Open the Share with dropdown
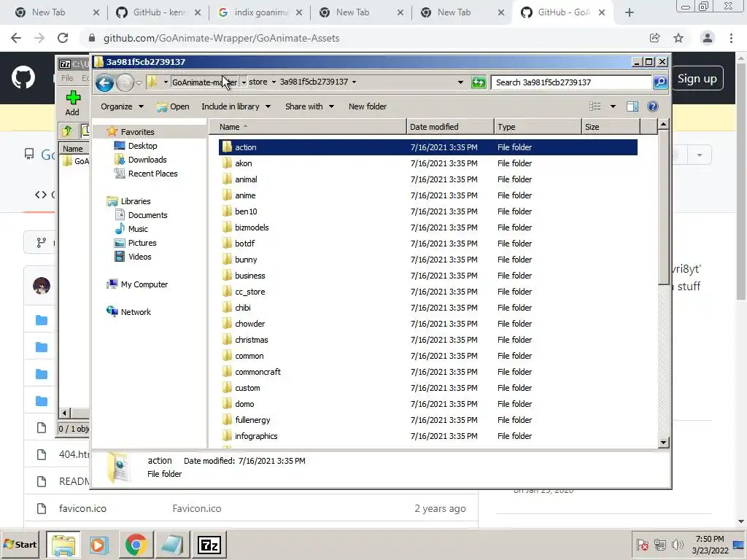The image size is (747, 560). click(x=309, y=106)
